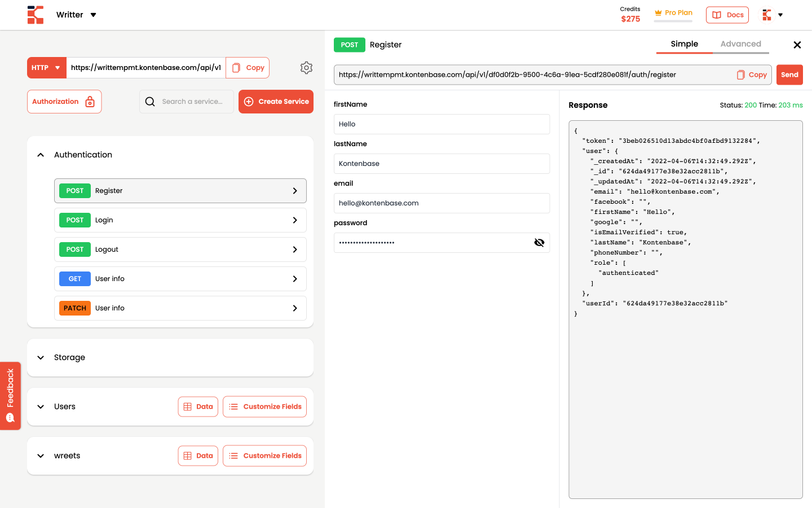This screenshot has height=508, width=812.
Task: Expand the Storage section
Action: 41,357
